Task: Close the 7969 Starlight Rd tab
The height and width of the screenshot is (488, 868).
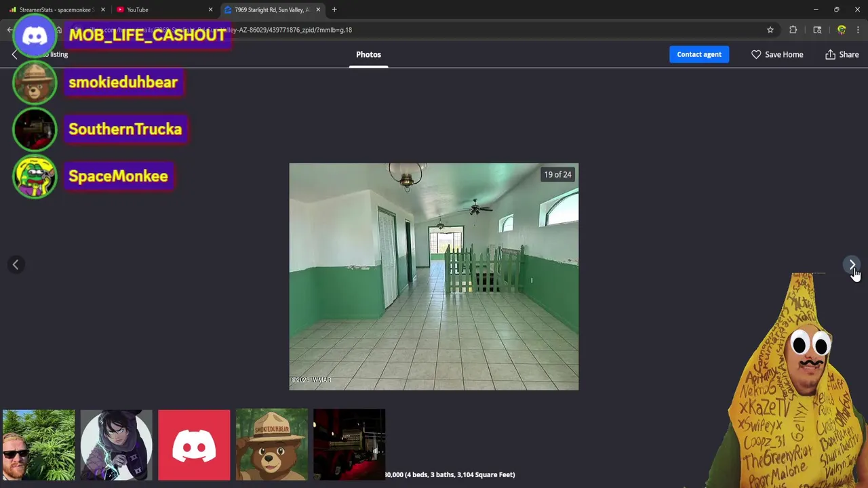Action: coord(318,9)
